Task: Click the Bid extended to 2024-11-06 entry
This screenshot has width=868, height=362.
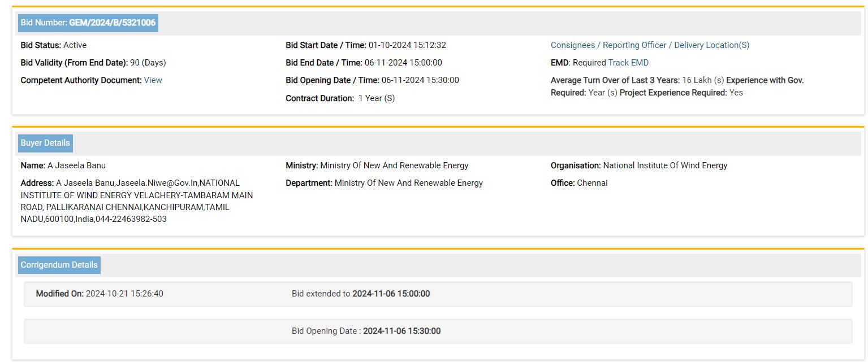Action: pyautogui.click(x=361, y=294)
